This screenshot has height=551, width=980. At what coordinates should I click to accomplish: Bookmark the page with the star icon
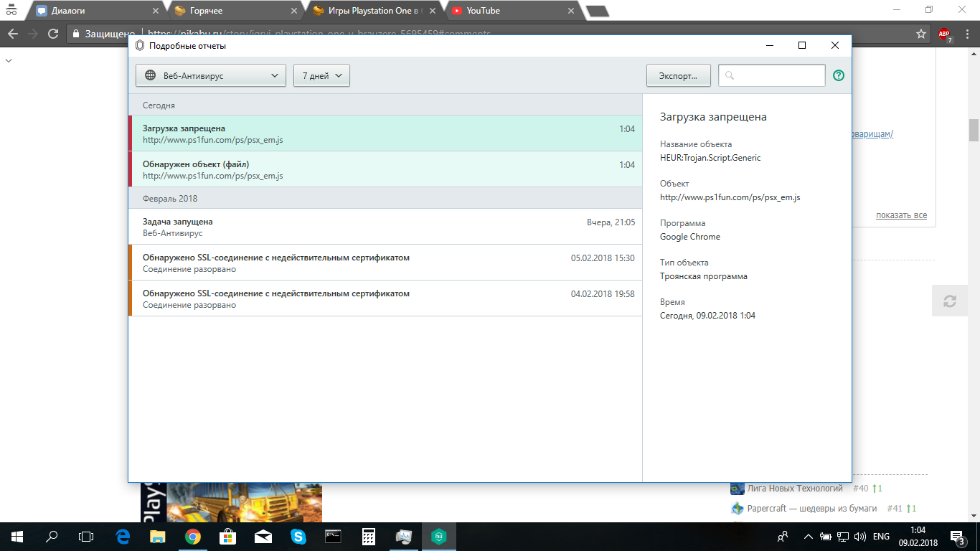click(921, 34)
